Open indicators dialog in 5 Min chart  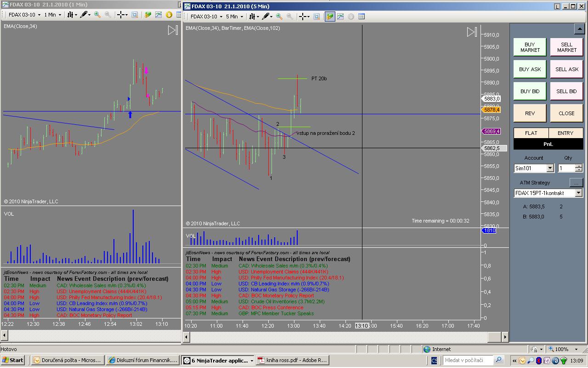tap(340, 17)
